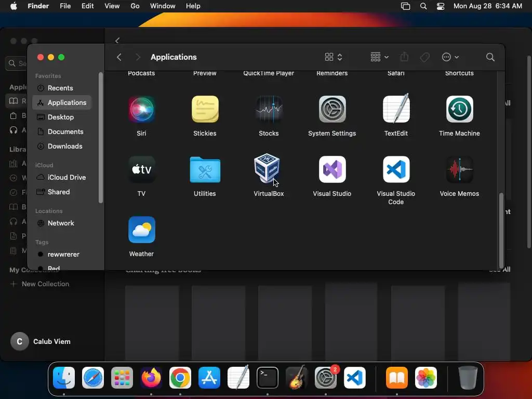Image resolution: width=532 pixels, height=399 pixels.
Task: Select Shared in Finder sidebar
Action: point(62,192)
